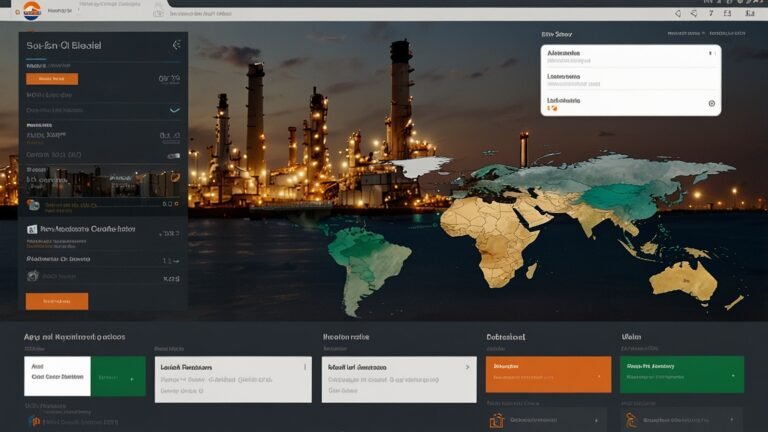Click the white document icon in left panel
Screen dimensions: 768x432
(x=32, y=229)
